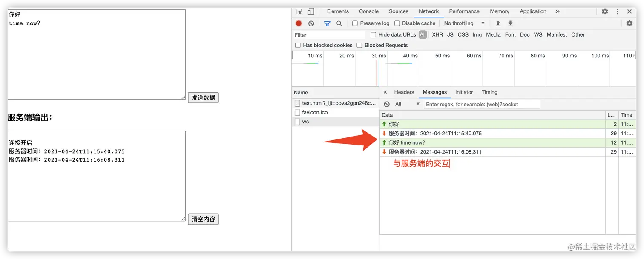
Task: Switch to the Application tab
Action: 533,11
